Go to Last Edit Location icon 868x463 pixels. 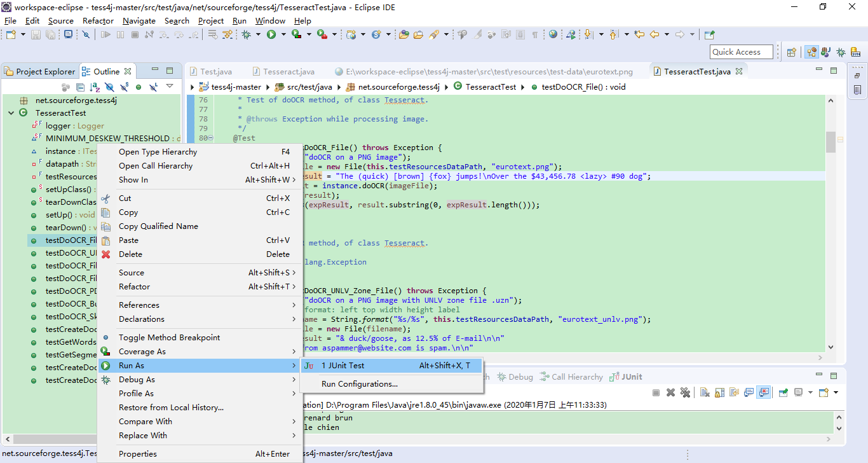point(639,34)
